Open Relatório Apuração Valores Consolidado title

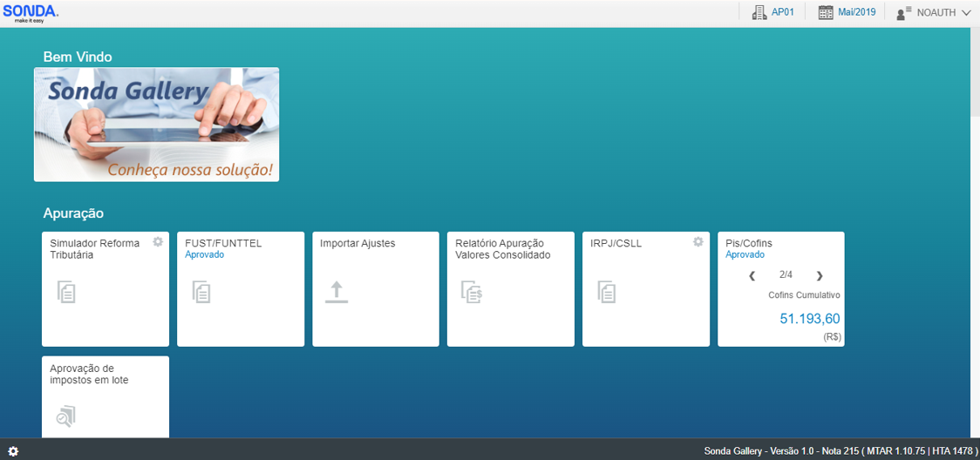coord(502,248)
